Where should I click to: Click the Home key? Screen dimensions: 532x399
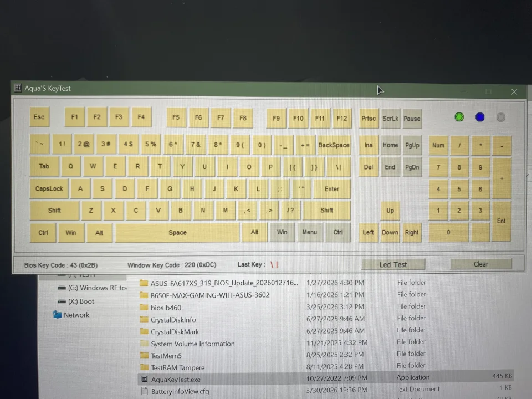coord(390,145)
